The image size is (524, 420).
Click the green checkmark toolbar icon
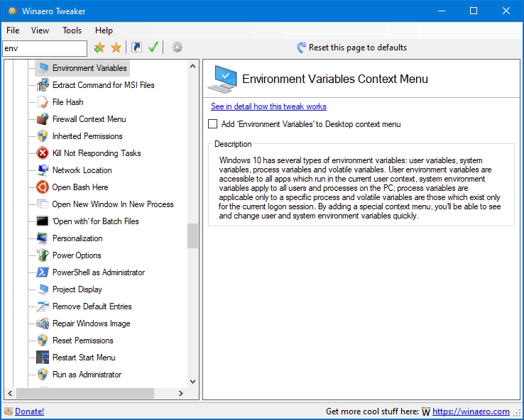pyautogui.click(x=153, y=48)
